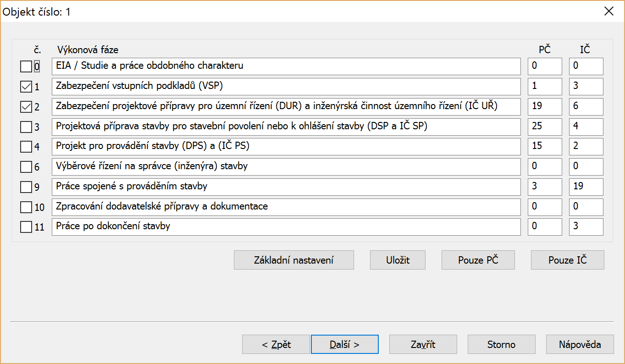Go back with the Zpět button
625x364 pixels.
point(276,344)
